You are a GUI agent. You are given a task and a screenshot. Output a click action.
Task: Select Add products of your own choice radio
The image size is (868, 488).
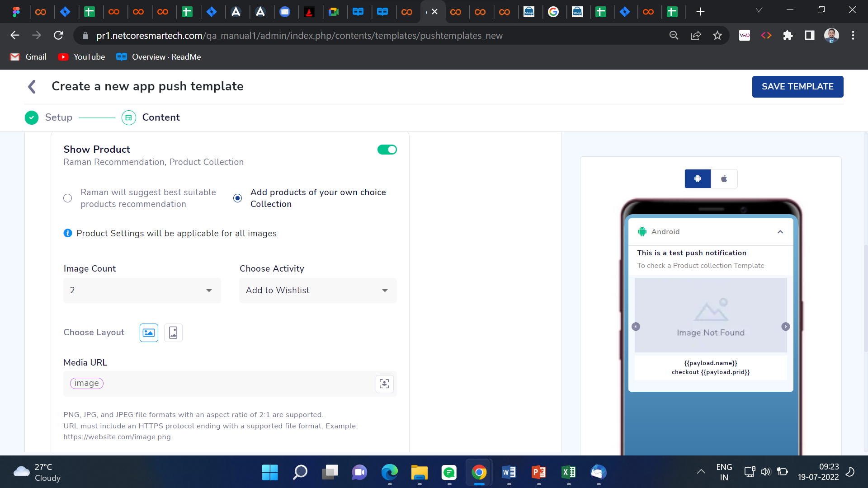pyautogui.click(x=237, y=198)
